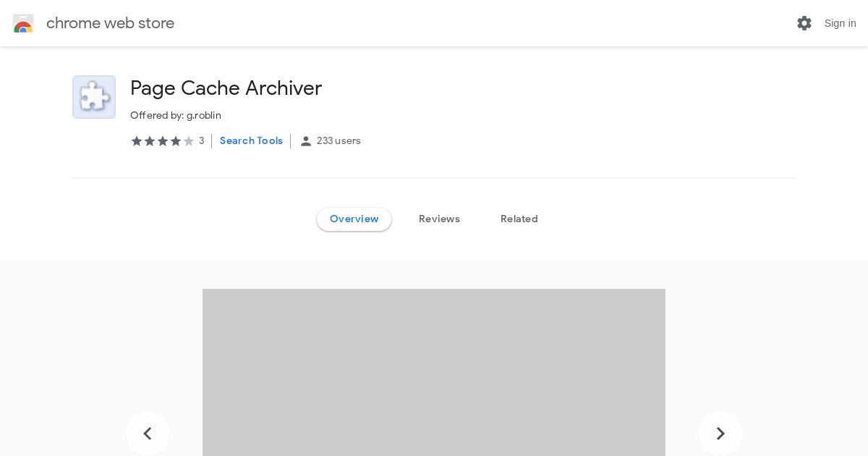Click the 'chrome web store' header text
The width and height of the screenshot is (868, 456).
110,23
